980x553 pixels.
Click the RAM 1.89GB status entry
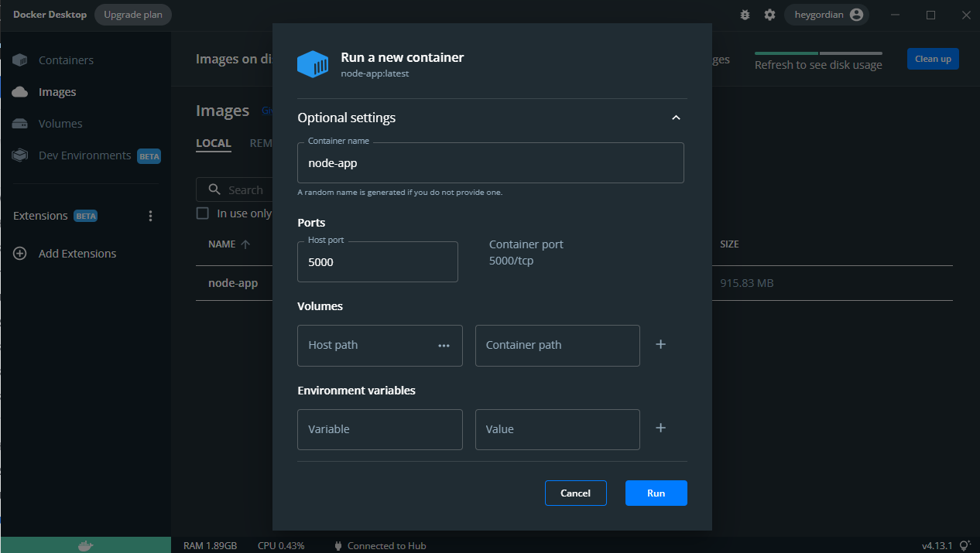click(x=210, y=546)
